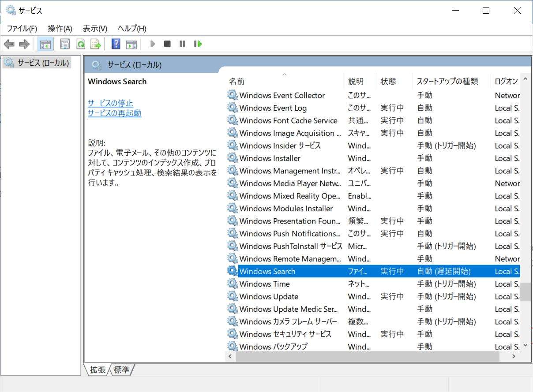
Task: Select Windows Presentation Foundation row
Action: [373, 221]
